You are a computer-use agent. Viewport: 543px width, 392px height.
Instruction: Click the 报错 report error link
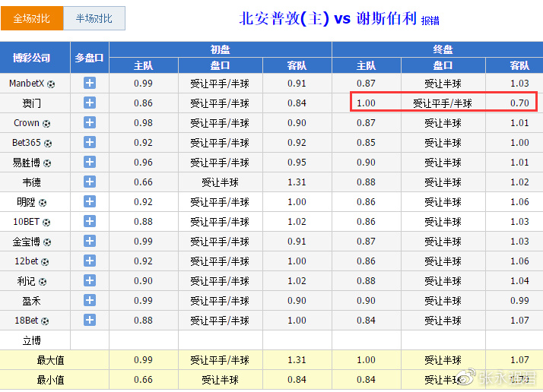coord(430,21)
